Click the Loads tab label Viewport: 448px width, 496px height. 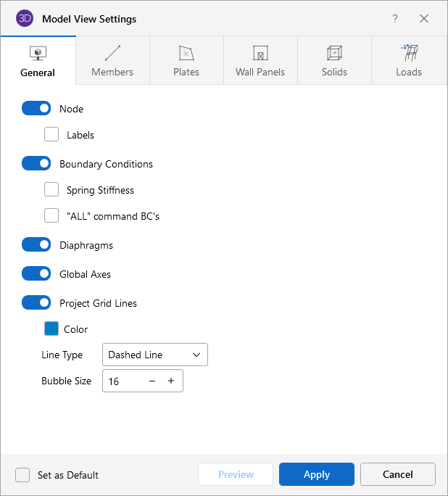coord(409,72)
